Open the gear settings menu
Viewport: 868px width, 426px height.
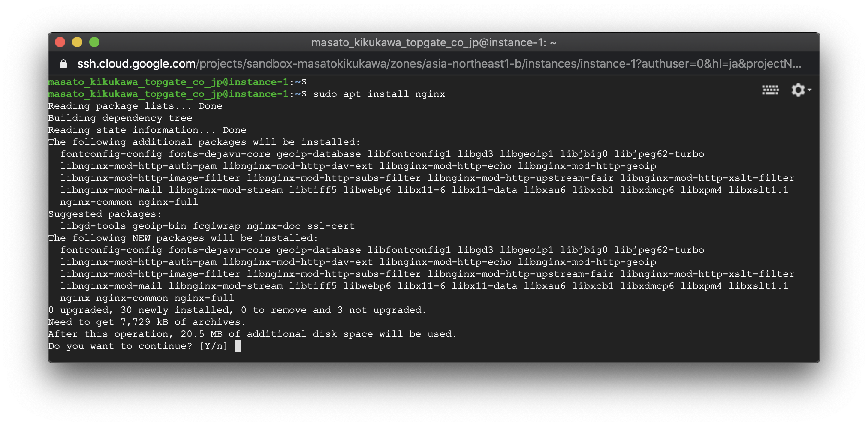[798, 90]
